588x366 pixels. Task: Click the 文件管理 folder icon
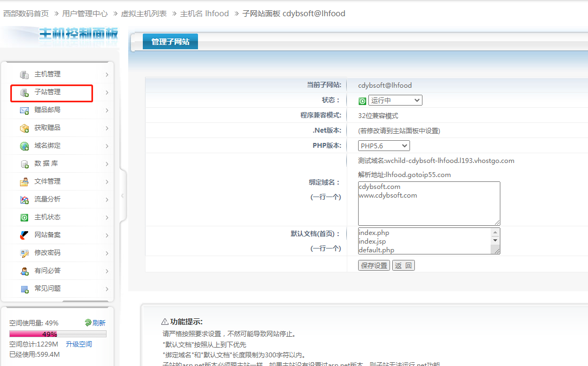[24, 182]
